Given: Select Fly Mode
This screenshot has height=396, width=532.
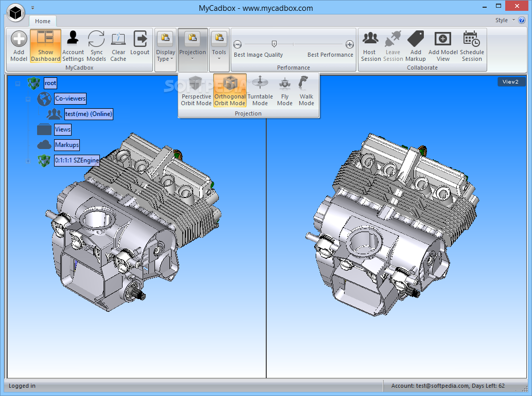Looking at the screenshot, I should (285, 91).
